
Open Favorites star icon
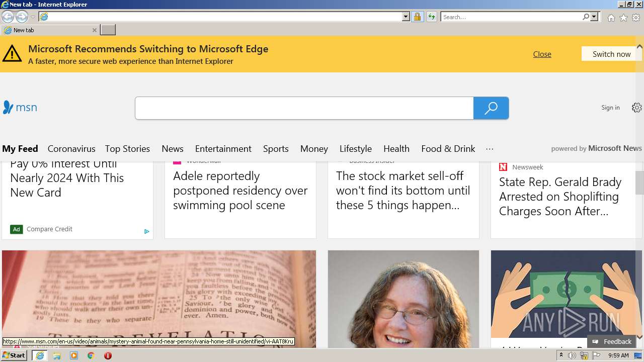[x=623, y=18]
